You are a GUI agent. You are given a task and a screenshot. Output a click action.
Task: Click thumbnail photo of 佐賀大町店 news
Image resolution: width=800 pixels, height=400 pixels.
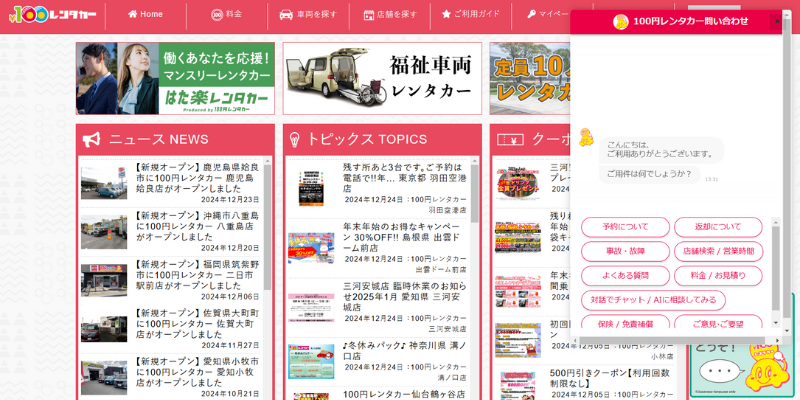104,329
